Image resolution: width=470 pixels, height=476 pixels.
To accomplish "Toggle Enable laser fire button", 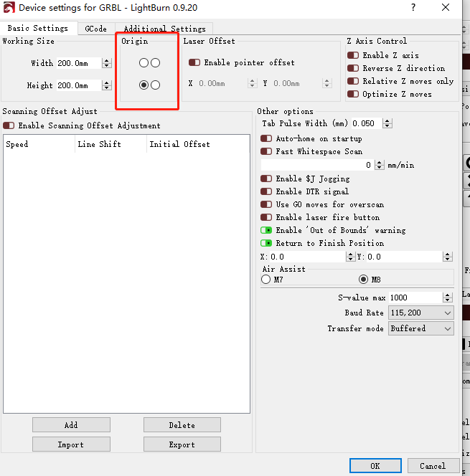I will click(266, 217).
